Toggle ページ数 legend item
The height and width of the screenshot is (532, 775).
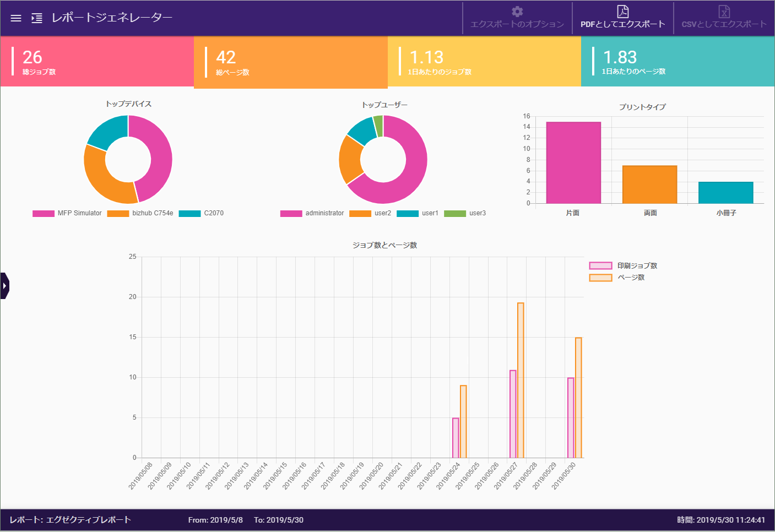617,278
